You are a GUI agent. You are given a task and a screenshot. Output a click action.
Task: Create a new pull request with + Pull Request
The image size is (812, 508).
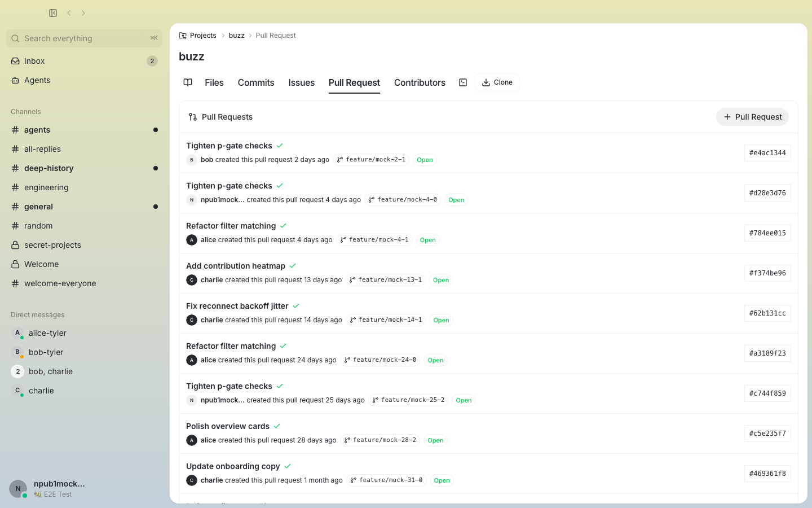(752, 117)
